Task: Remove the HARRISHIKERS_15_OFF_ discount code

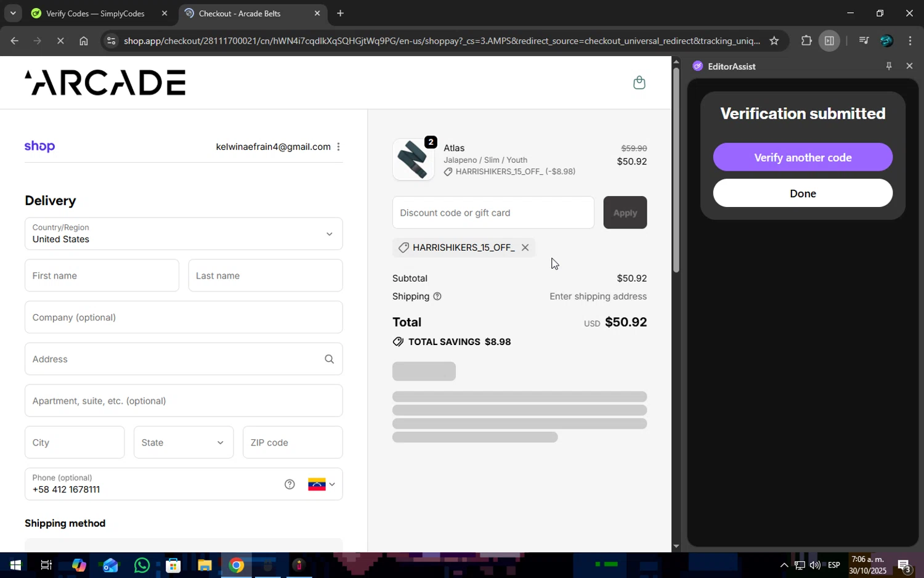Action: coord(525,247)
